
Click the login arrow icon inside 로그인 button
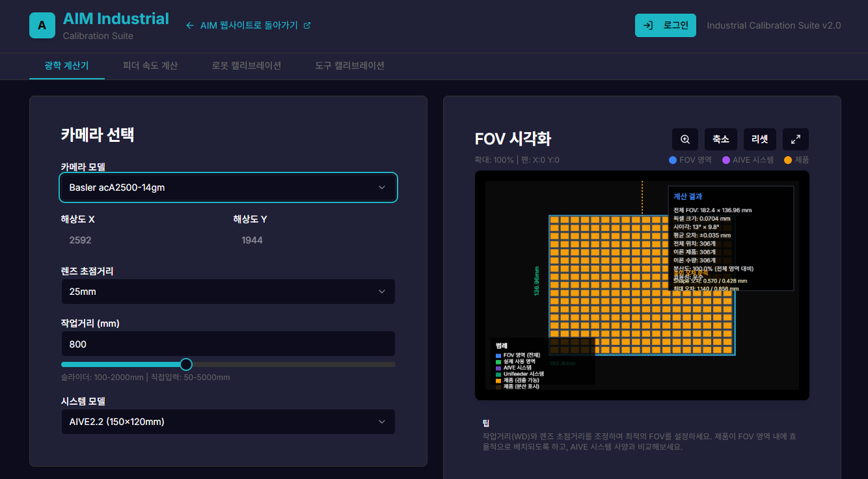[x=648, y=25]
